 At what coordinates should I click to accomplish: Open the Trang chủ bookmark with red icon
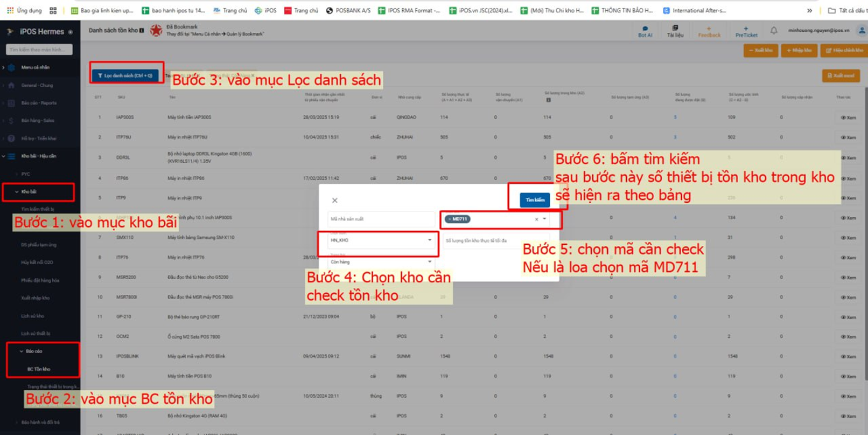[x=301, y=10]
